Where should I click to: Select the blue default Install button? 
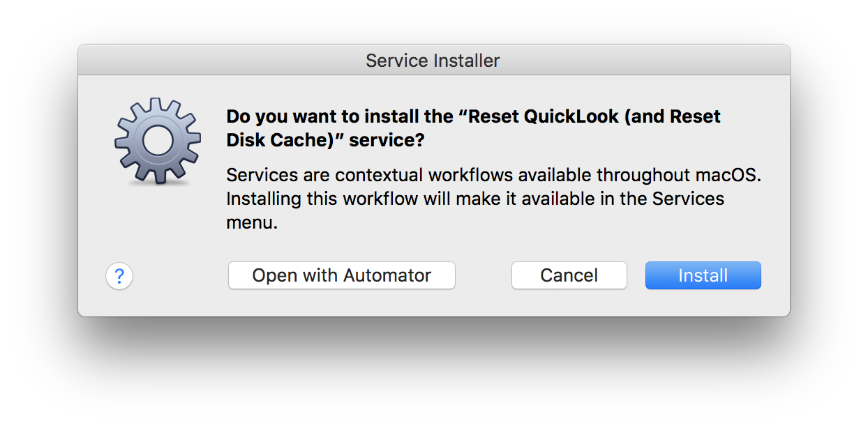pyautogui.click(x=703, y=275)
